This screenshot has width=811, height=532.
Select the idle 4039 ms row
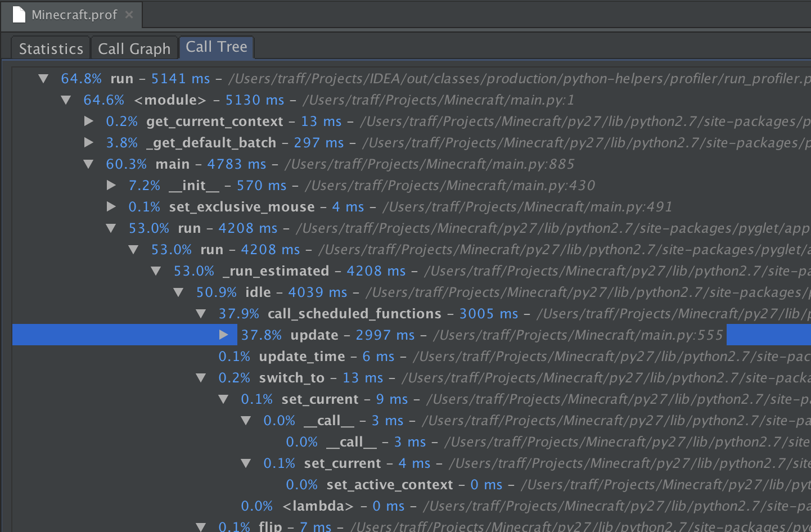tap(412, 292)
